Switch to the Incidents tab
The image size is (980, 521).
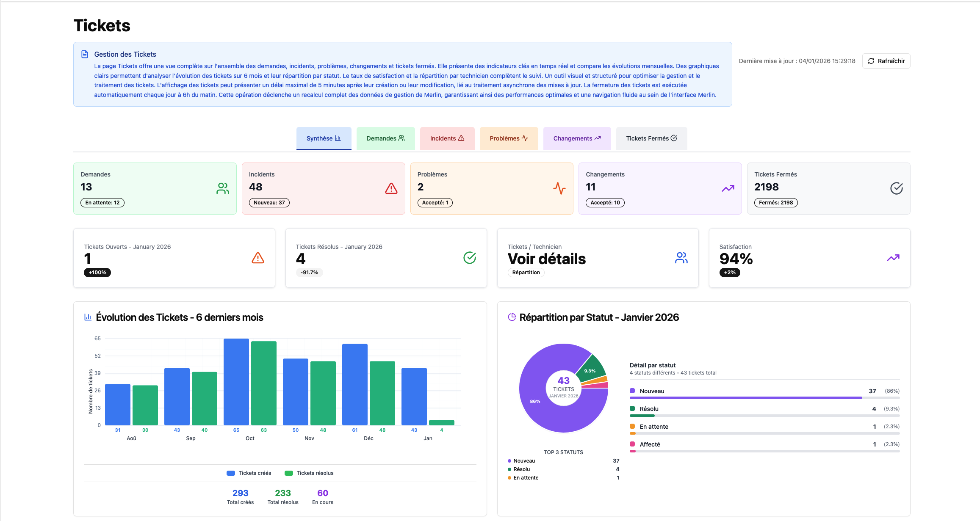(x=447, y=138)
